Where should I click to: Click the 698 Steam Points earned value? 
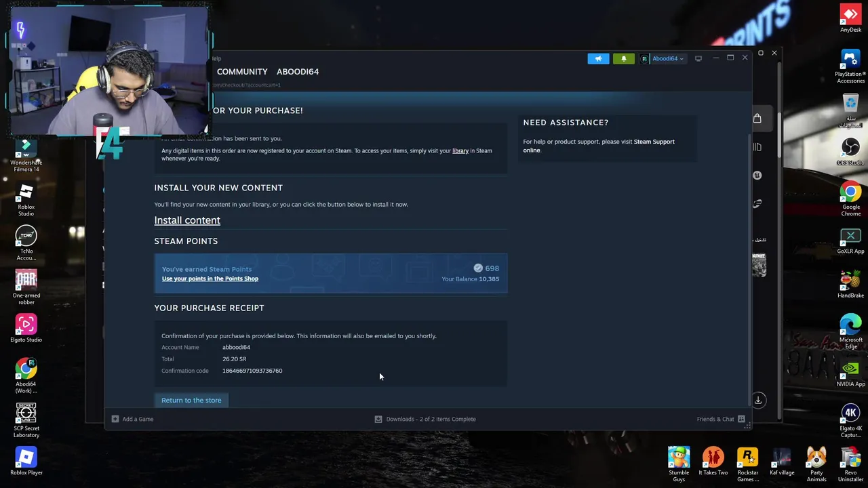pos(486,268)
